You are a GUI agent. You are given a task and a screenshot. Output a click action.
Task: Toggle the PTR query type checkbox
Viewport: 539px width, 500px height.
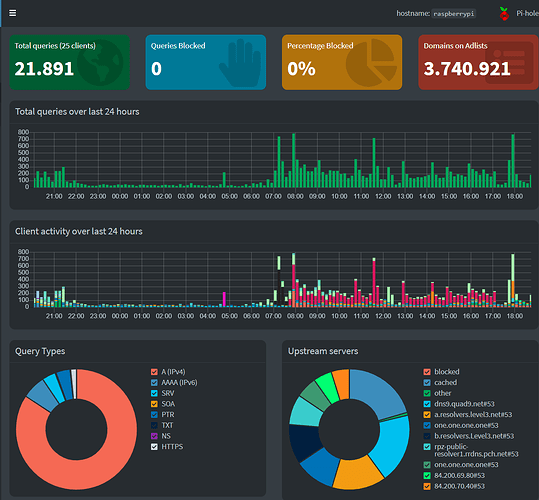[x=154, y=415]
